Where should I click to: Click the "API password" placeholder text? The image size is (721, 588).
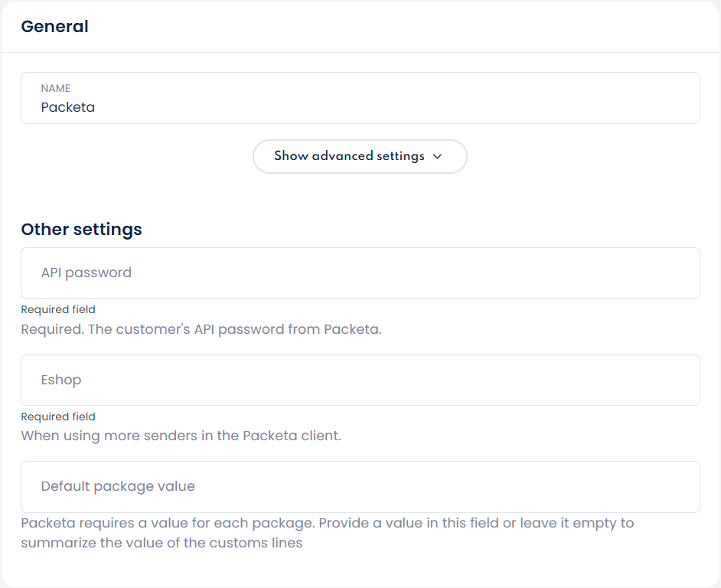86,273
